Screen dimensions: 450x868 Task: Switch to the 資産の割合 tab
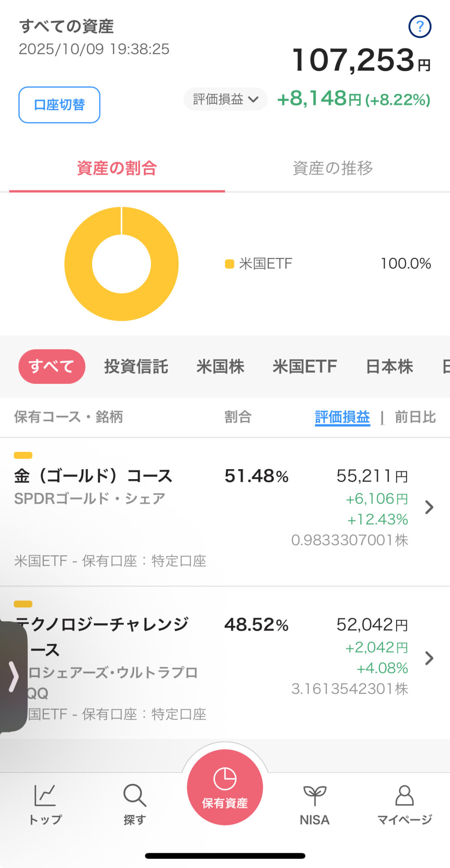tap(117, 168)
